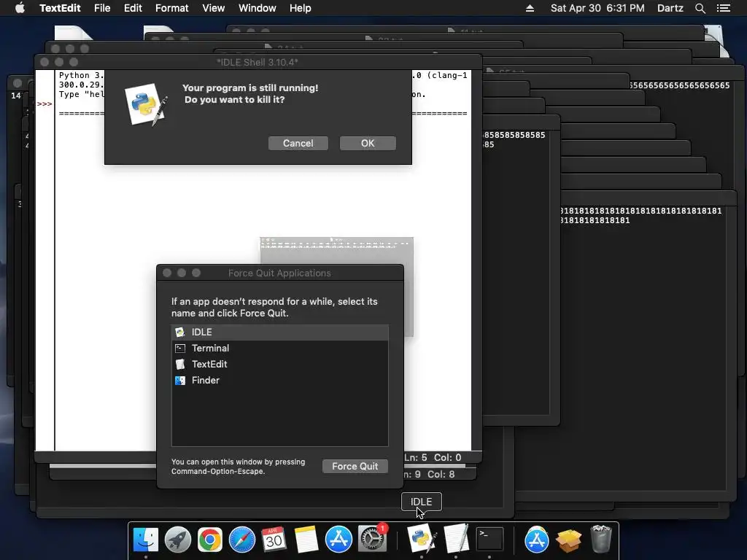Screen dimensions: 747x560
Task: Click the 565656 text in background window
Action: (x=679, y=85)
